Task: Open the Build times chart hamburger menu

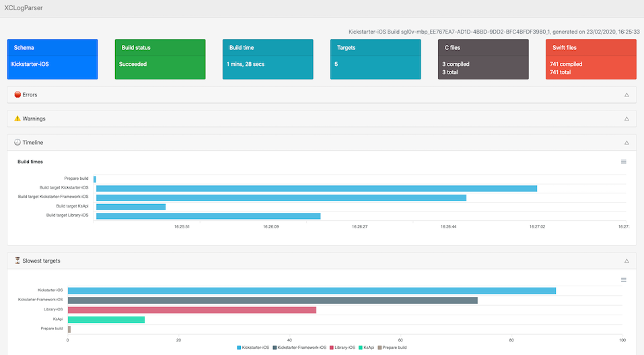Action: 623,162
